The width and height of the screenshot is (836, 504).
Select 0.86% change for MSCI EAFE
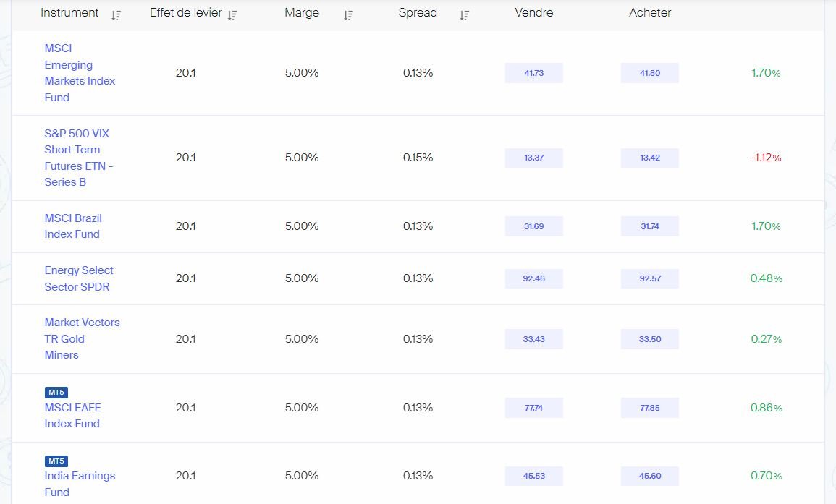tap(767, 408)
